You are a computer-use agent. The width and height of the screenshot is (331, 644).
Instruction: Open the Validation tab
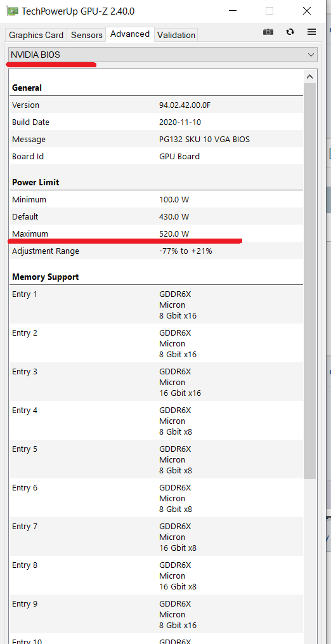176,35
